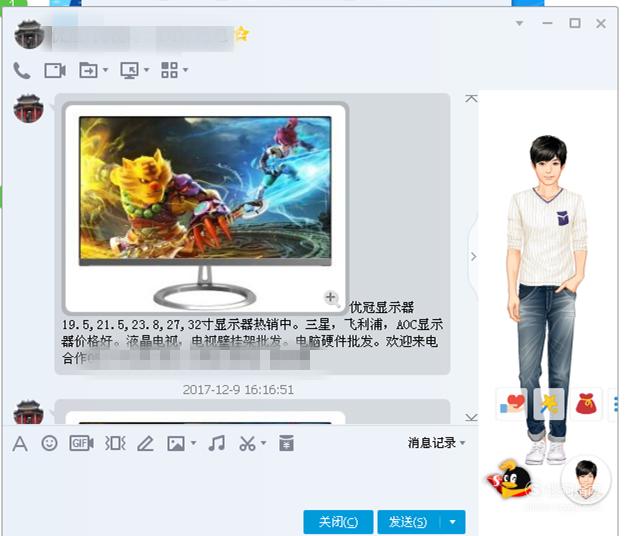Expand the picture send options arrow
625x536 pixels.
tap(193, 443)
